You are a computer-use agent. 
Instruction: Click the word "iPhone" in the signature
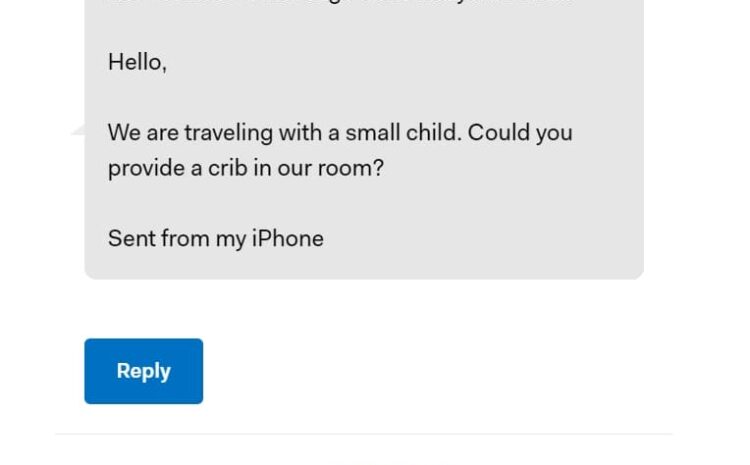pyautogui.click(x=288, y=239)
